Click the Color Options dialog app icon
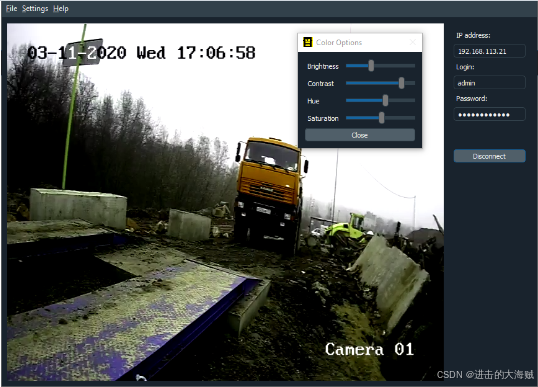The image size is (538, 387). pyautogui.click(x=307, y=42)
